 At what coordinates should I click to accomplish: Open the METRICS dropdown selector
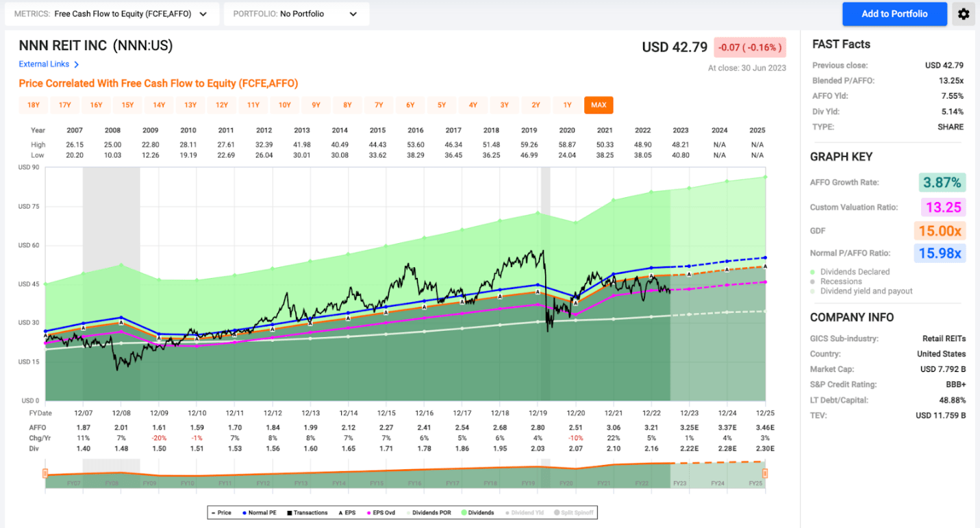point(112,14)
